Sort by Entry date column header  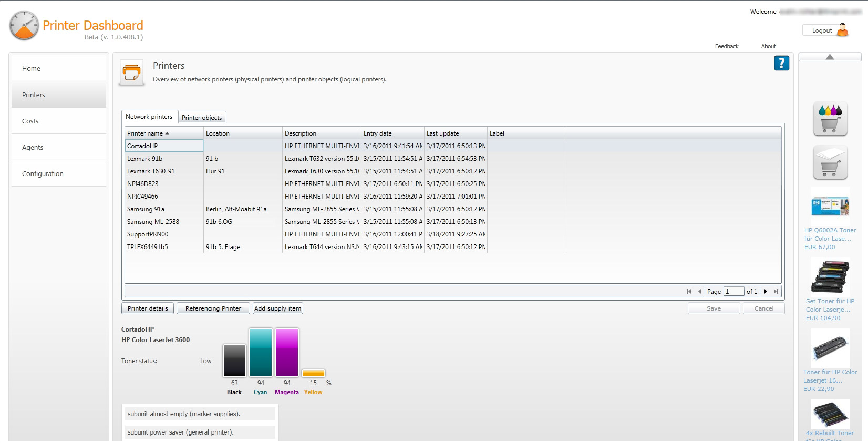click(x=392, y=133)
